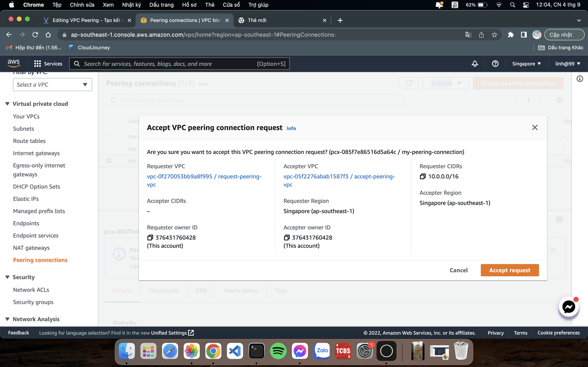Screen dimensions: 588x367
Task: Open the Chrome extensions puzzle icon
Action: (x=511, y=35)
